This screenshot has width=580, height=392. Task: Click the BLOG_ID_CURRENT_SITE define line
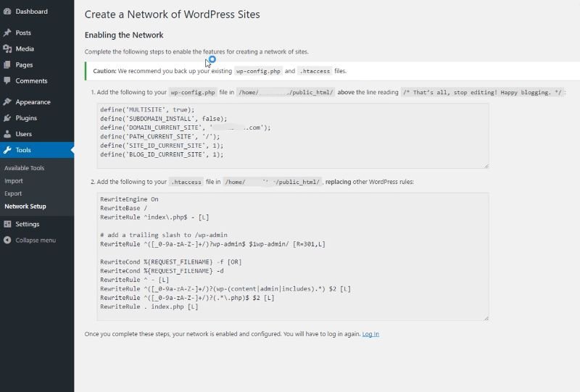pos(162,154)
